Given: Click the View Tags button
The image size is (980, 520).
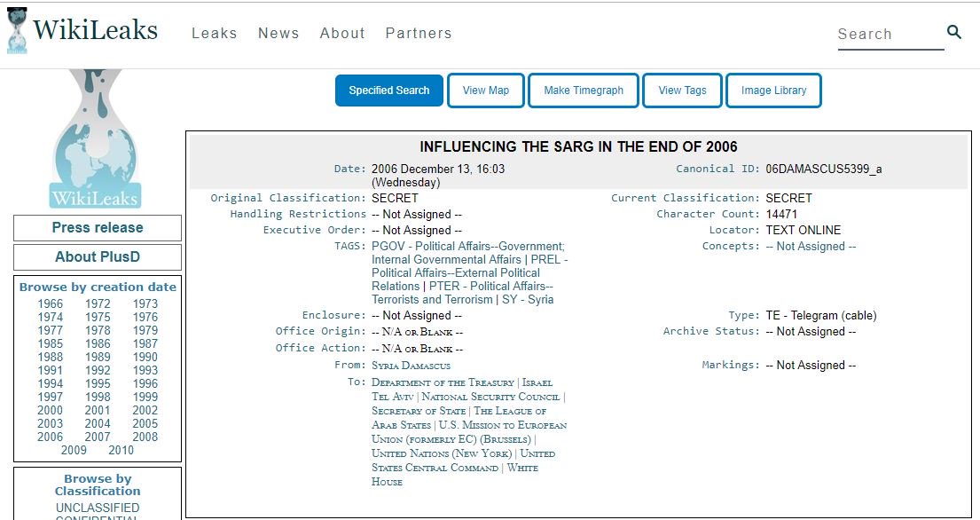Looking at the screenshot, I should pyautogui.click(x=683, y=91).
